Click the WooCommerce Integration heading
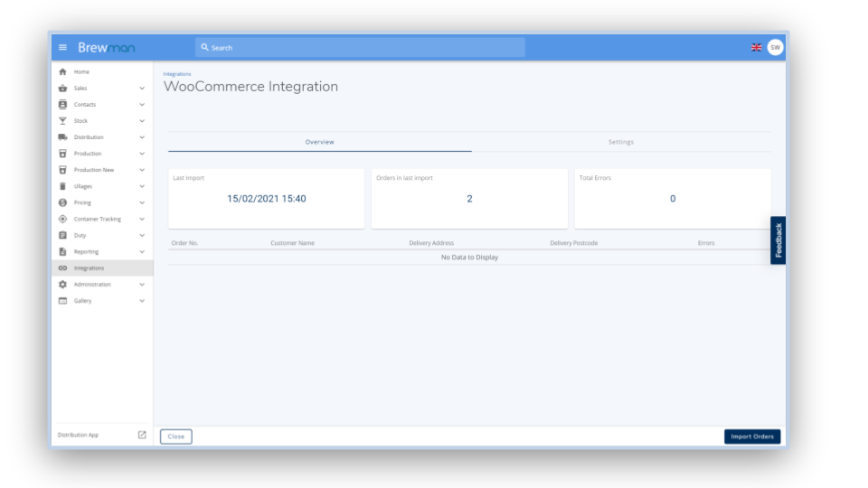This screenshot has width=868, height=488. pyautogui.click(x=250, y=87)
